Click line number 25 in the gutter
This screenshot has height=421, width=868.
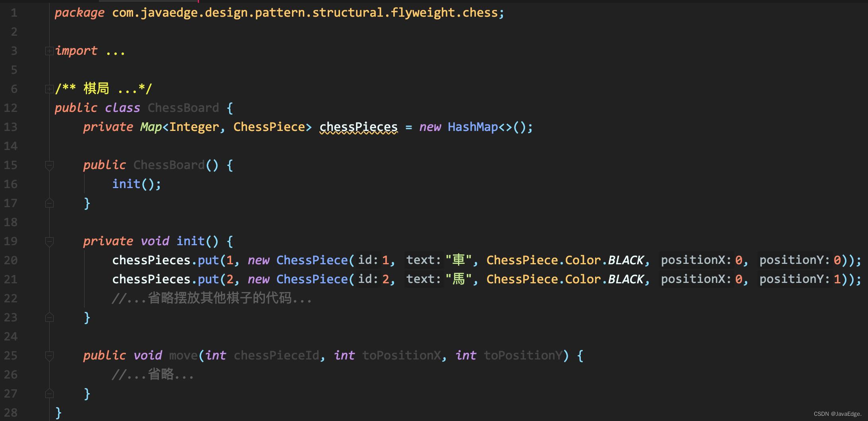point(11,356)
